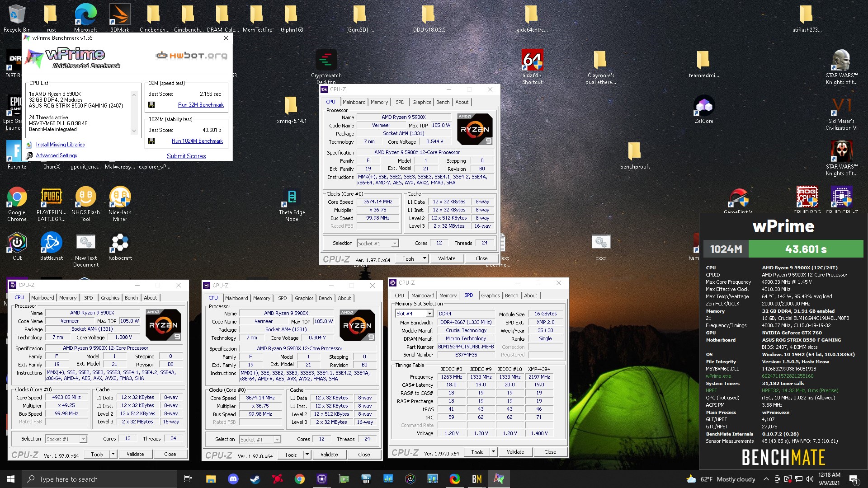Viewport: 868px width, 488px height.
Task: Click Validate in 0.304 V CPU-Z window
Action: tap(329, 455)
